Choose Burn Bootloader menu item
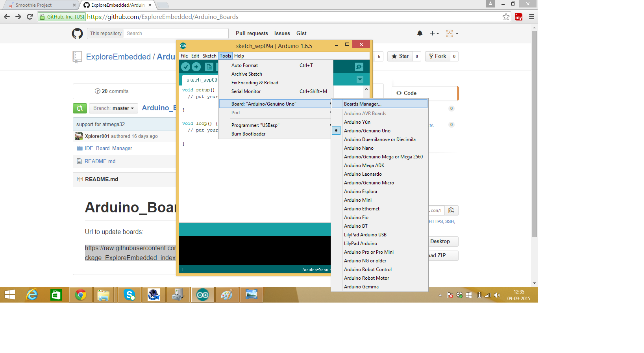 [x=275, y=134]
